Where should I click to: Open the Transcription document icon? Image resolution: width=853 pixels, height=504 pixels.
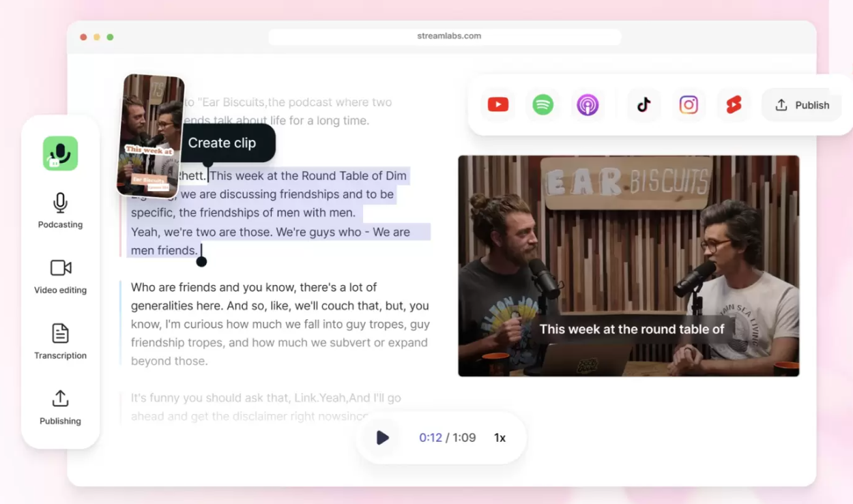coord(60,333)
